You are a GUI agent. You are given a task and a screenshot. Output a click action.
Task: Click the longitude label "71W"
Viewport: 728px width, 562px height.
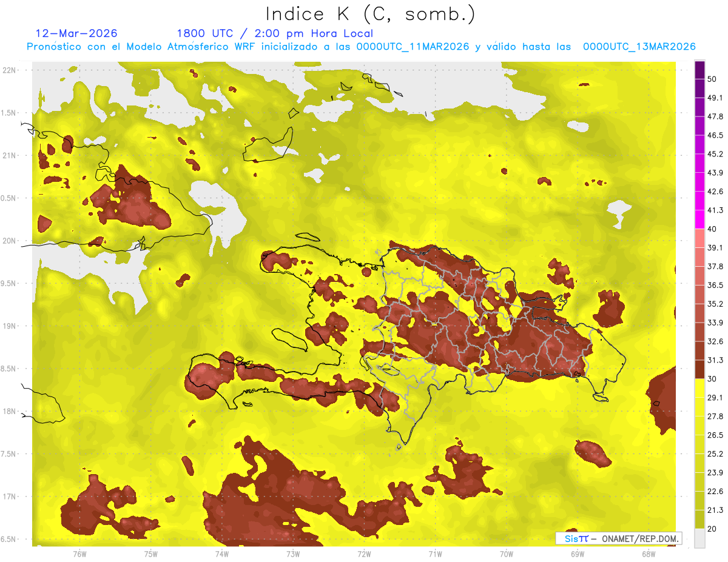435,554
